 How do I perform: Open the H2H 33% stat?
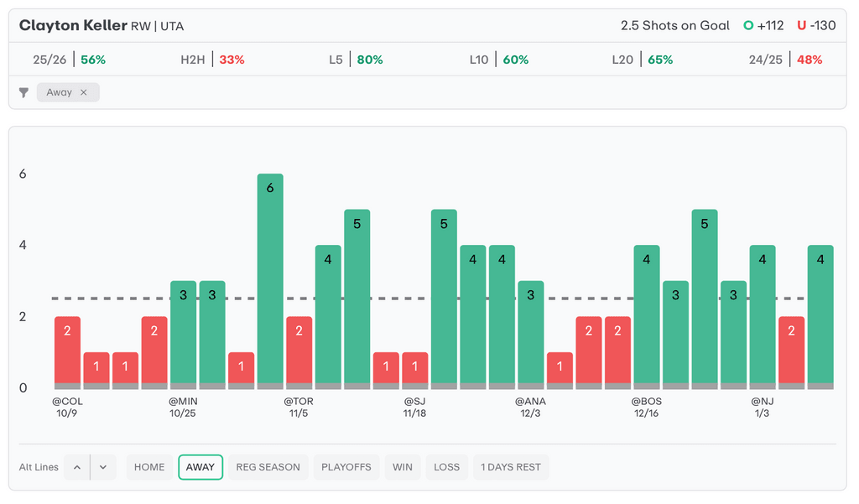click(210, 60)
